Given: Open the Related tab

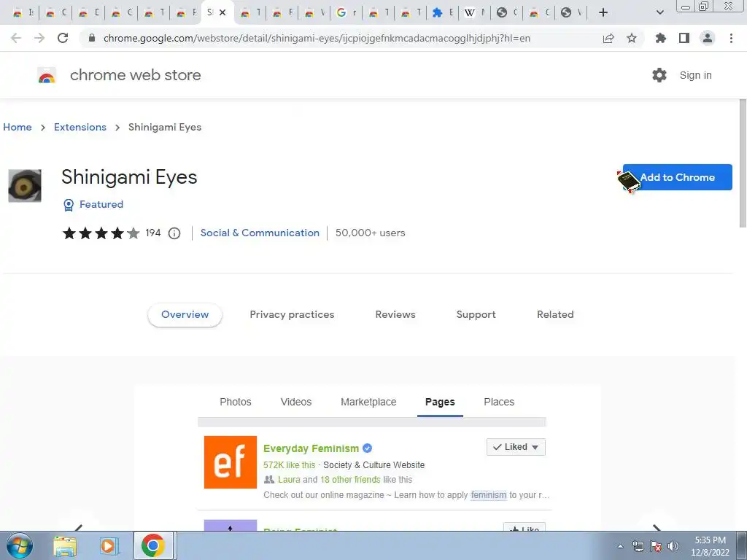Looking at the screenshot, I should point(555,315).
